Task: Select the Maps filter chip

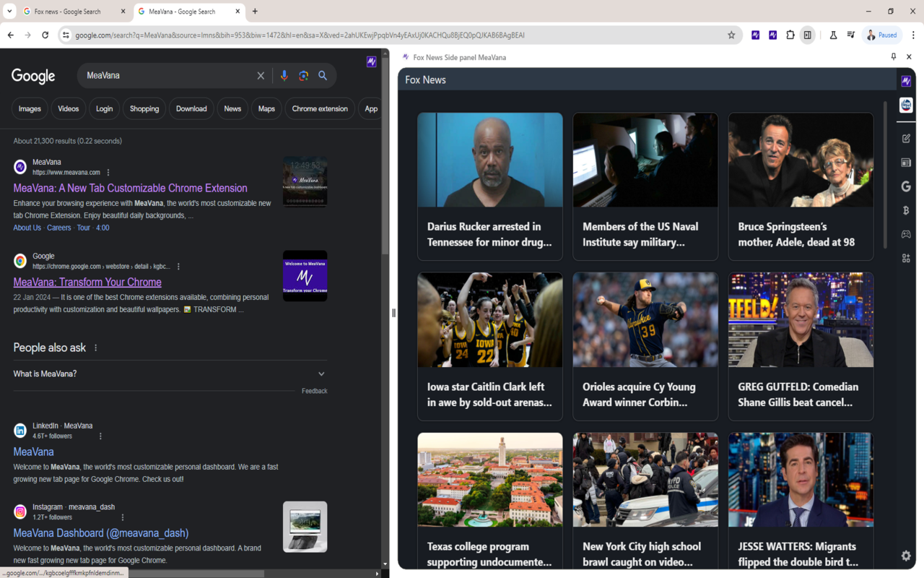Action: pyautogui.click(x=266, y=108)
